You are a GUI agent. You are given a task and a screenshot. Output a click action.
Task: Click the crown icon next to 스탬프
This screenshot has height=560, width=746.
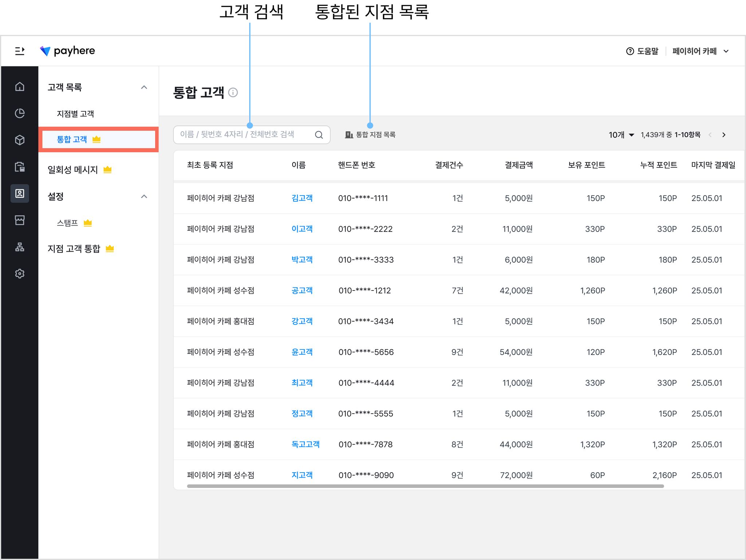tap(88, 223)
